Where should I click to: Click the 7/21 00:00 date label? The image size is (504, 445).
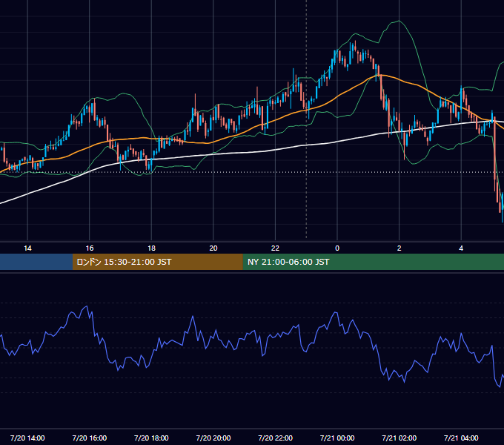(337, 438)
